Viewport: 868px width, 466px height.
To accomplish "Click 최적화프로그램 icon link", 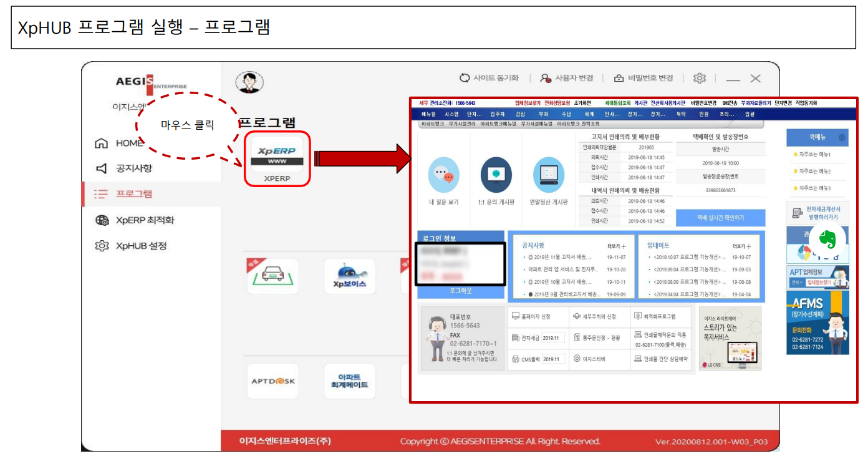I will [655, 316].
